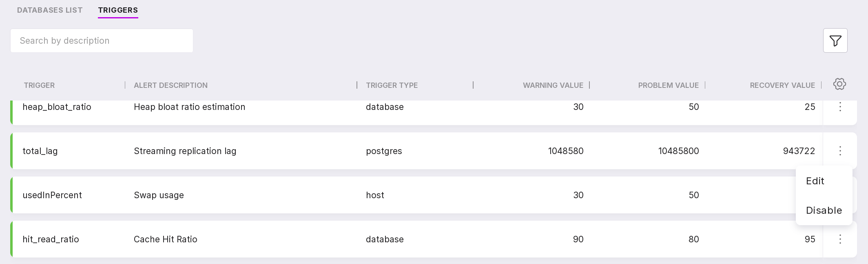The height and width of the screenshot is (264, 868).
Task: Sort by Trigger Type column header
Action: tap(392, 85)
